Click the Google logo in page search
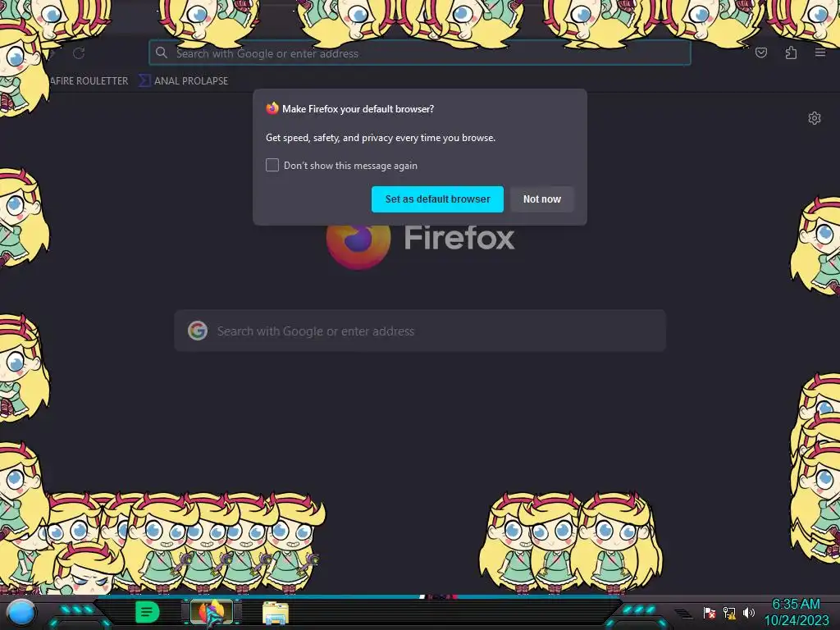Image resolution: width=840 pixels, height=630 pixels. pos(198,331)
